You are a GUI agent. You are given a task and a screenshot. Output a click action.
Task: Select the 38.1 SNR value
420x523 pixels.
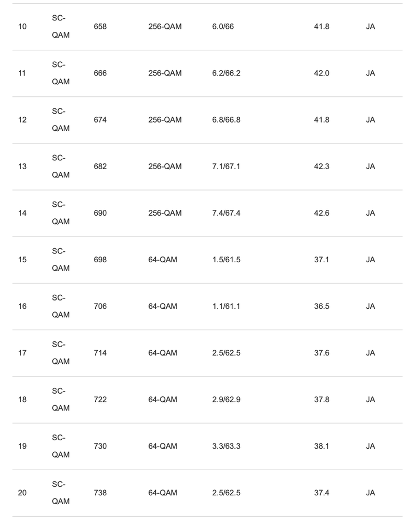pos(321,446)
